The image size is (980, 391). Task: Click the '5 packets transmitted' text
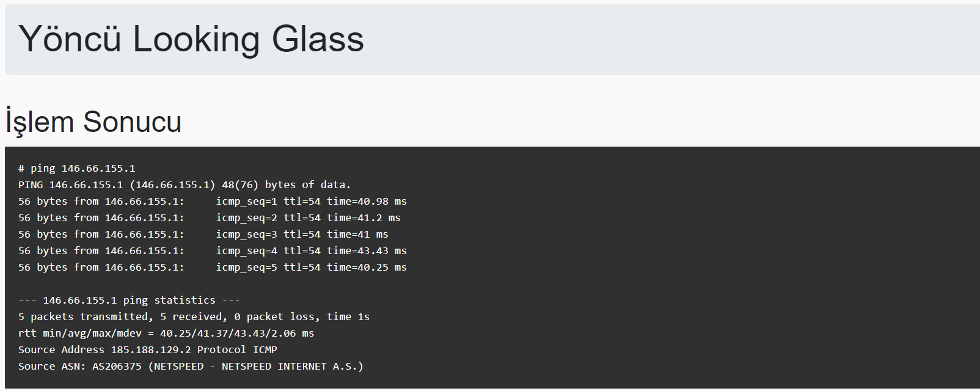[x=84, y=316]
